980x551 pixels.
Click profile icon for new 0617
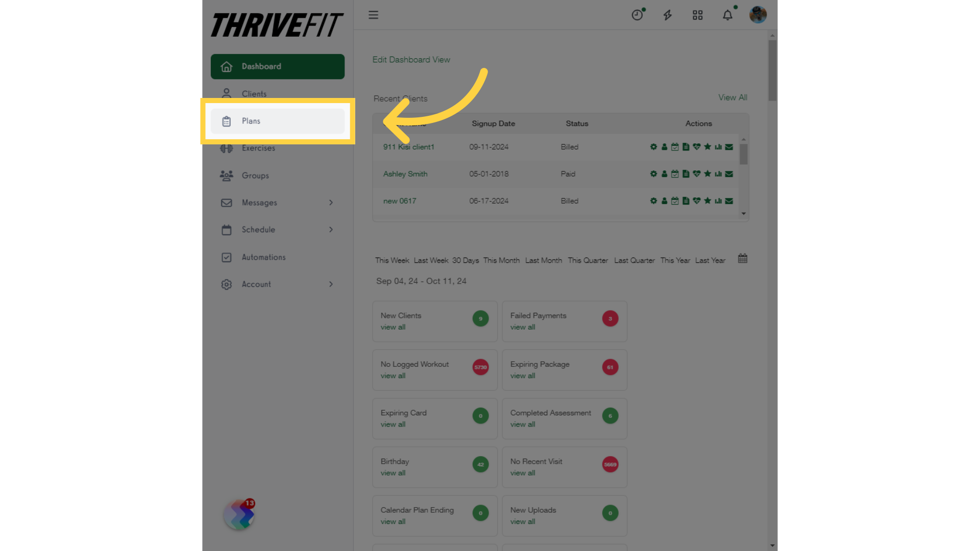664,201
